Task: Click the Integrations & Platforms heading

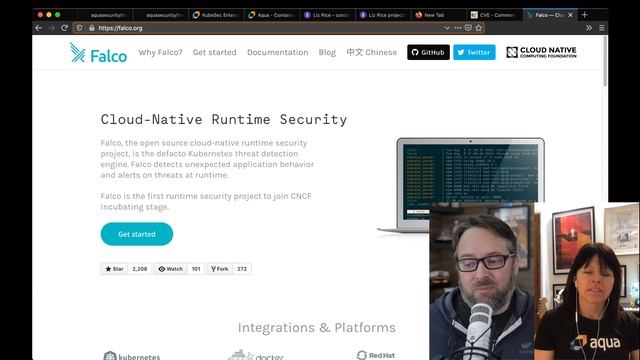Action: (317, 327)
